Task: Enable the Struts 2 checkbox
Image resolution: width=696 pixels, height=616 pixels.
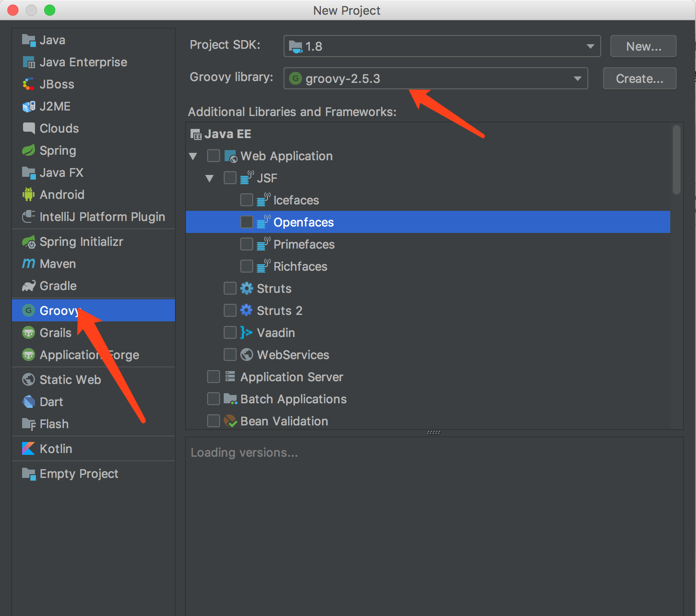Action: [230, 310]
